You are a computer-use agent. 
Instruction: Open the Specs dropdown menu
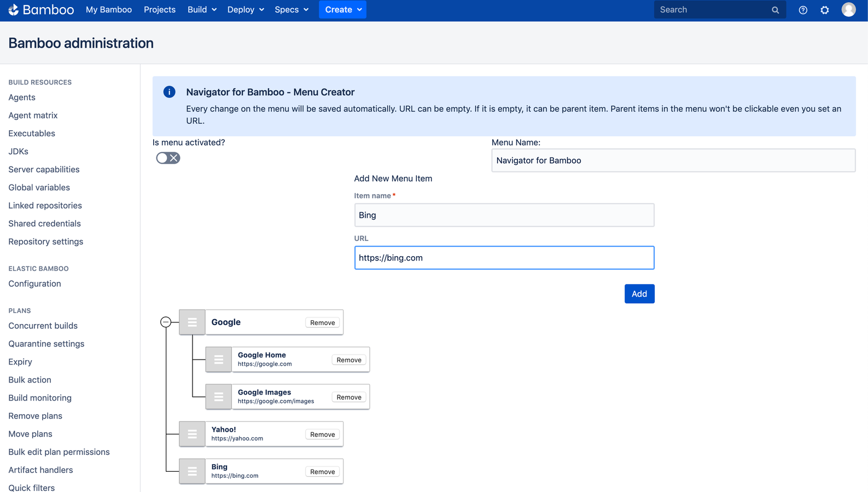click(292, 10)
